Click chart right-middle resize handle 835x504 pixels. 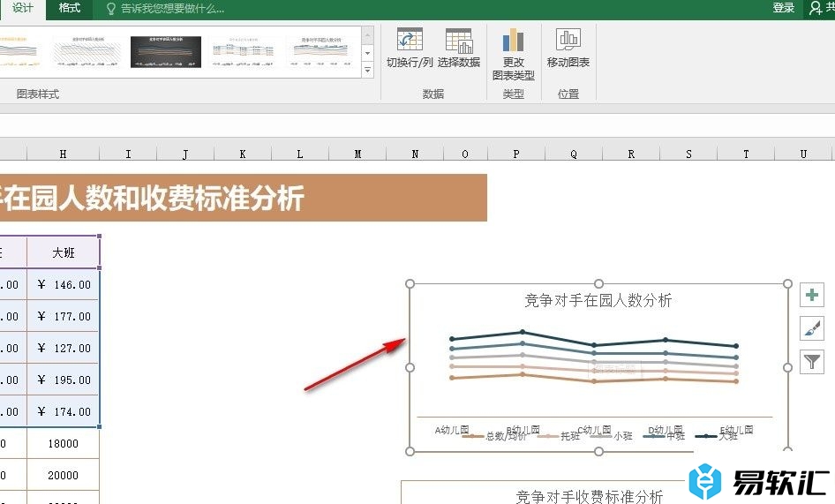click(x=787, y=367)
